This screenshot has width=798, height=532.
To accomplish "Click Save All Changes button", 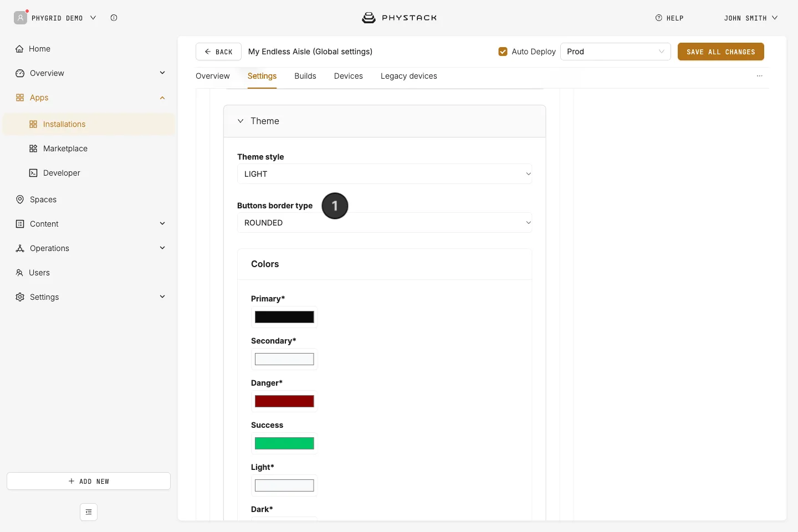I will 721,52.
